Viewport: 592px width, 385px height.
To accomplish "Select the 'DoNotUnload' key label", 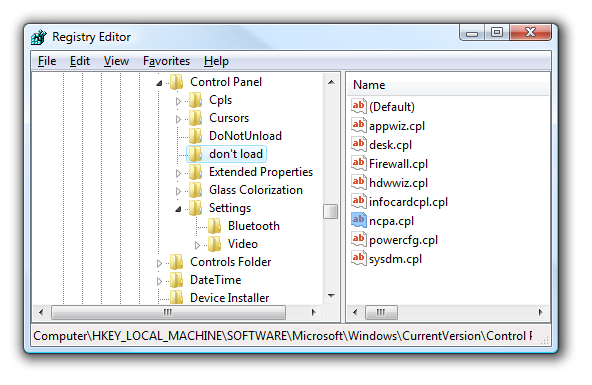I will [245, 136].
